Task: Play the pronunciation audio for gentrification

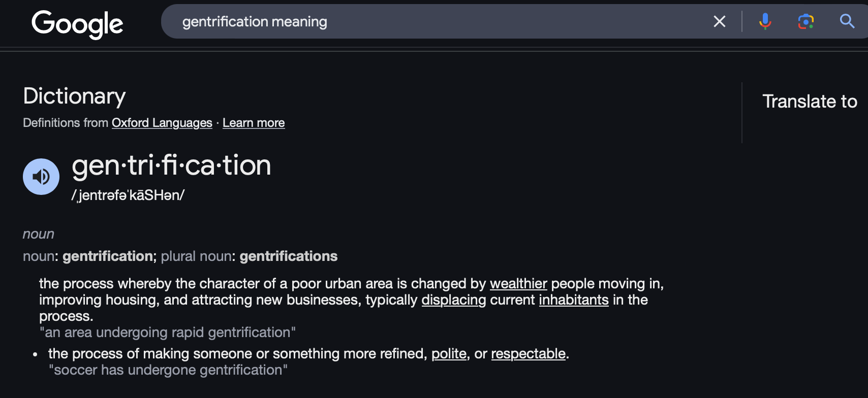Action: [x=41, y=177]
